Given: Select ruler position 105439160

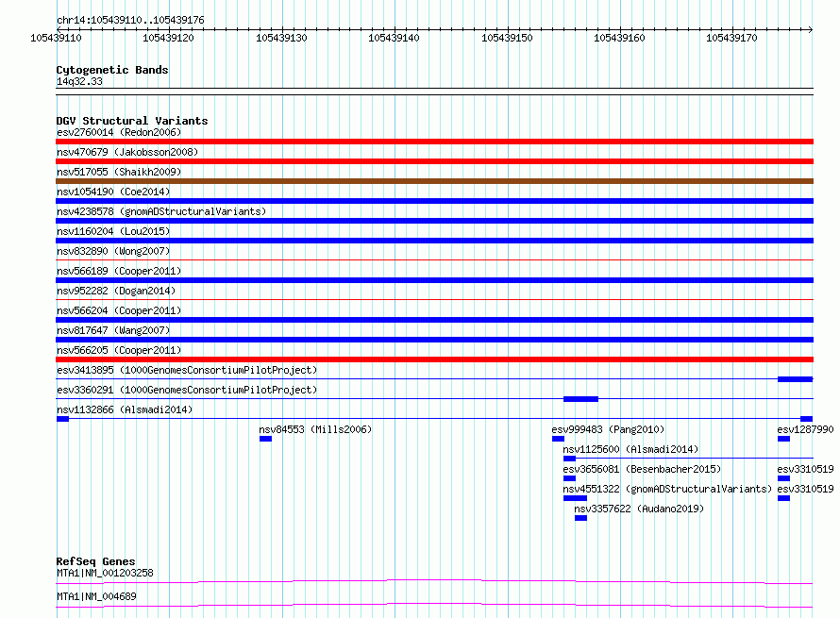Looking at the screenshot, I should 619,38.
